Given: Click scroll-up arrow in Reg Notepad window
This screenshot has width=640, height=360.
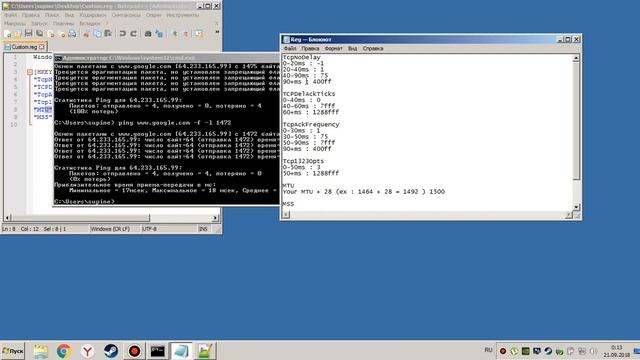Looking at the screenshot, I should tap(576, 58).
